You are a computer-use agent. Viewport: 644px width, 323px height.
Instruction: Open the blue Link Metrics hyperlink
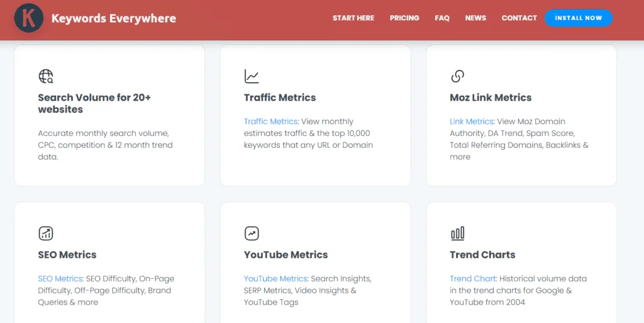pos(472,122)
